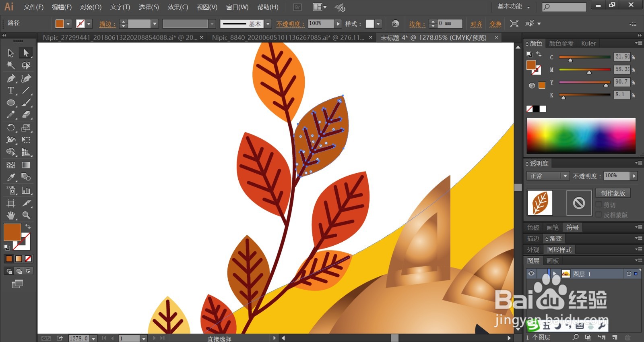Viewport: 644px width, 342px height.
Task: Select the Free Transform tool
Action: tap(26, 140)
